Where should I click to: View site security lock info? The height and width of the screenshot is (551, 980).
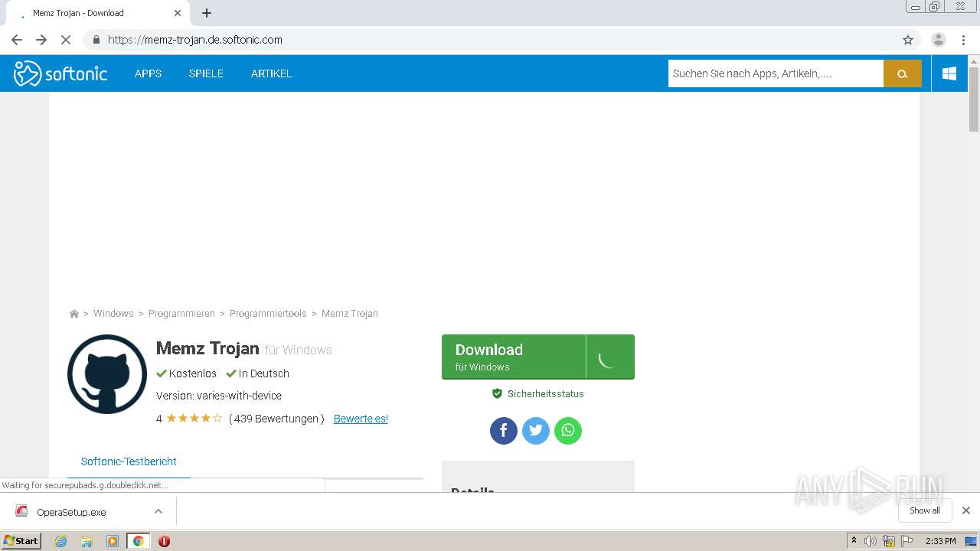(x=96, y=40)
